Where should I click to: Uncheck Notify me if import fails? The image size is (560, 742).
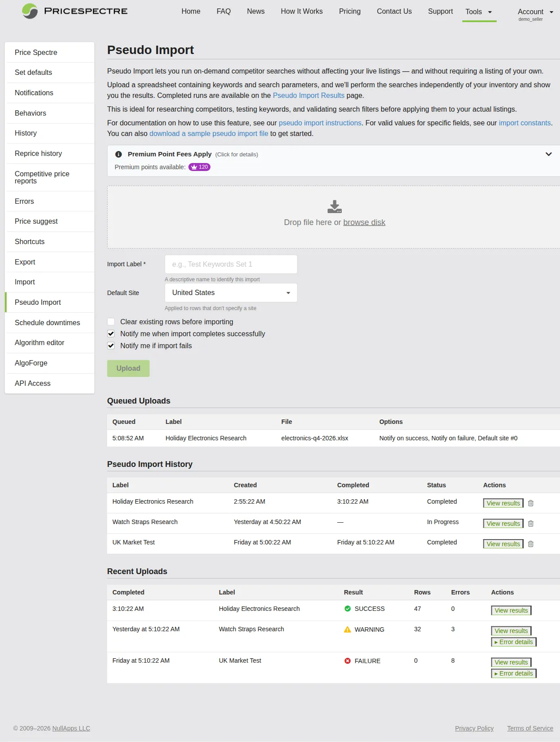[x=111, y=346]
